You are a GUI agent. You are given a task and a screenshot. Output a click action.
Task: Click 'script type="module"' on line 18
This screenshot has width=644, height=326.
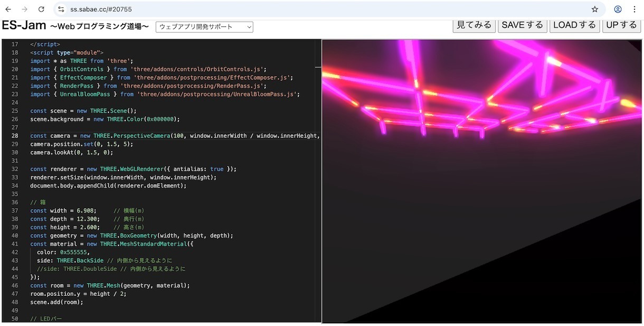[x=68, y=52]
